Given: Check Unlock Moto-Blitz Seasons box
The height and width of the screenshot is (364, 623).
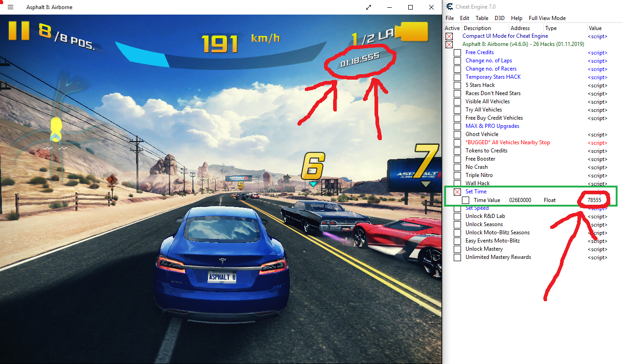Looking at the screenshot, I should pos(457,233).
